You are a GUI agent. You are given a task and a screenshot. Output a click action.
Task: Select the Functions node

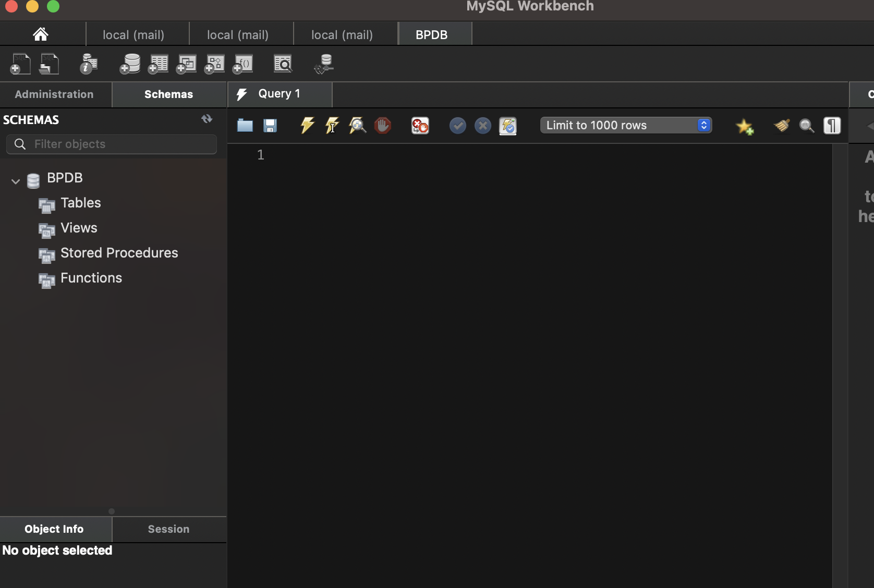(91, 278)
